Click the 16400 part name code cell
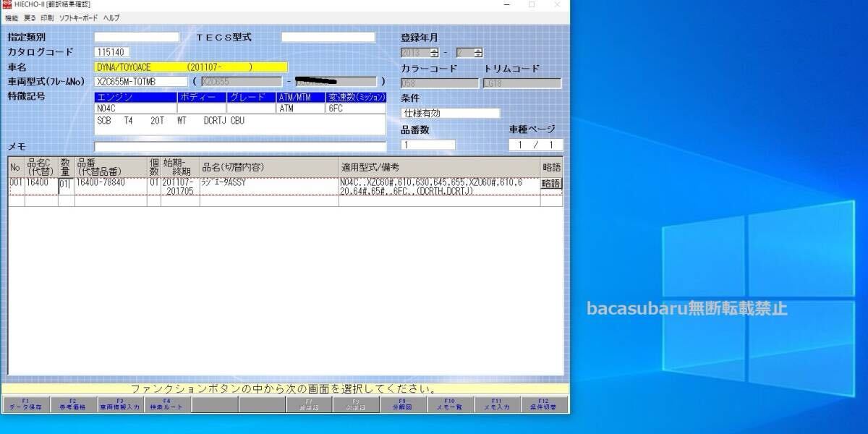 tap(41, 187)
